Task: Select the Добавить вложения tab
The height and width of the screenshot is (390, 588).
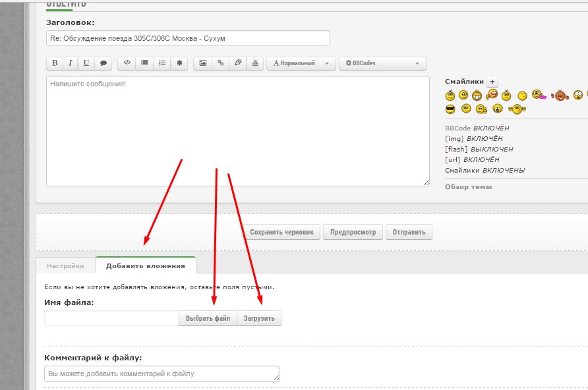Action: 145,266
